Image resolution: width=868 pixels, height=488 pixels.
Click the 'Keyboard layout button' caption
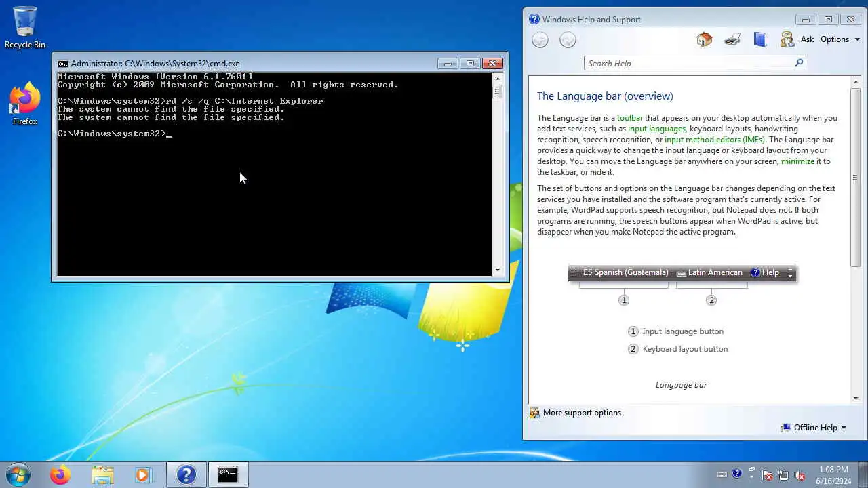[x=685, y=349]
